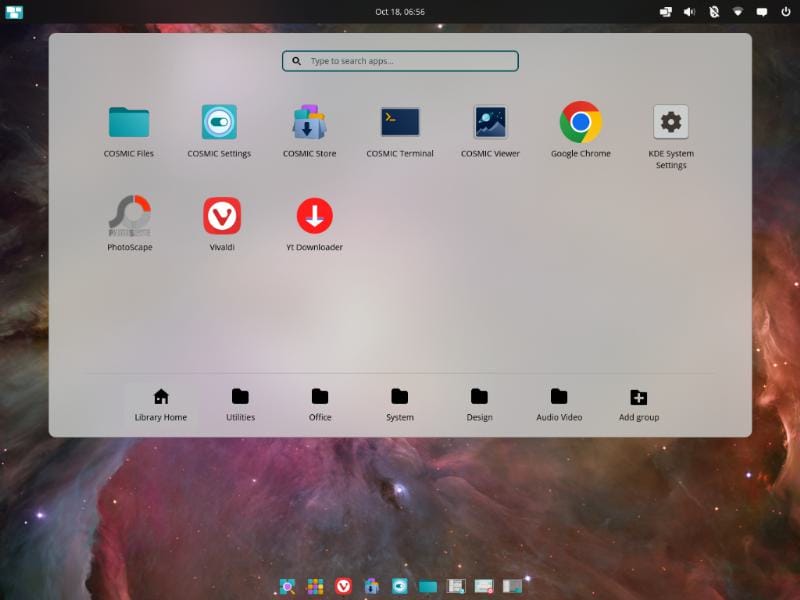Image resolution: width=800 pixels, height=600 pixels.
Task: Launch COSMIC Terminal
Action: click(x=400, y=131)
